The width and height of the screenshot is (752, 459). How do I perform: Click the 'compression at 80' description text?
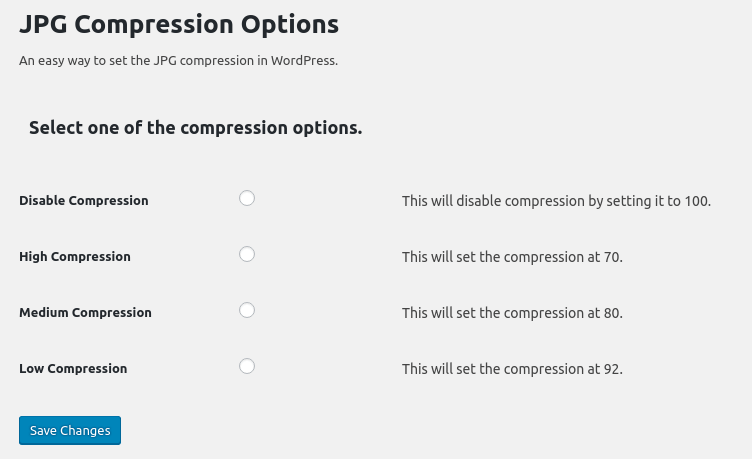point(512,313)
